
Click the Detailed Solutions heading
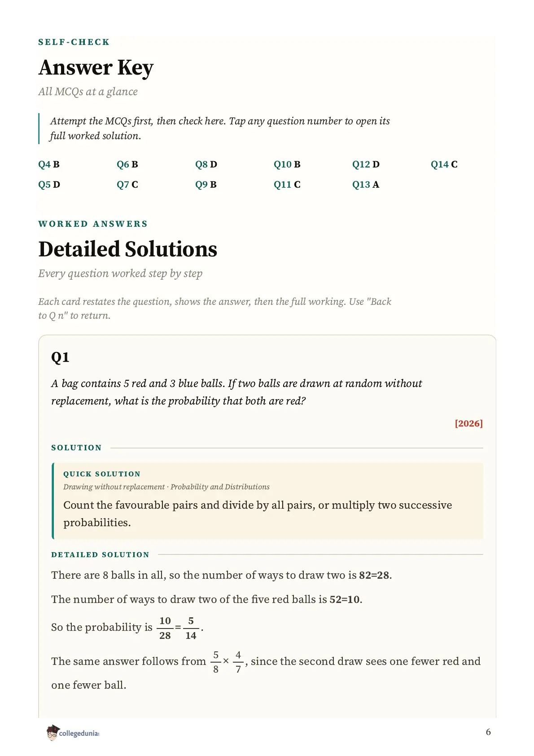point(128,249)
